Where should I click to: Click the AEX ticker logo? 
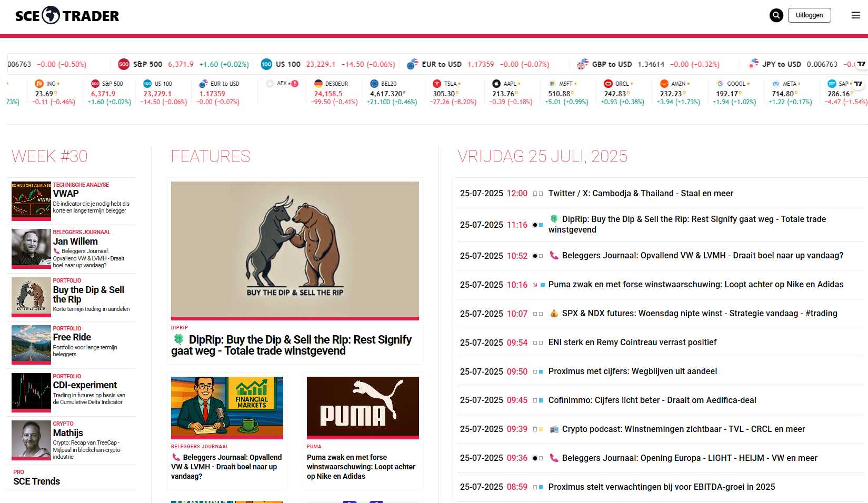[x=270, y=84]
